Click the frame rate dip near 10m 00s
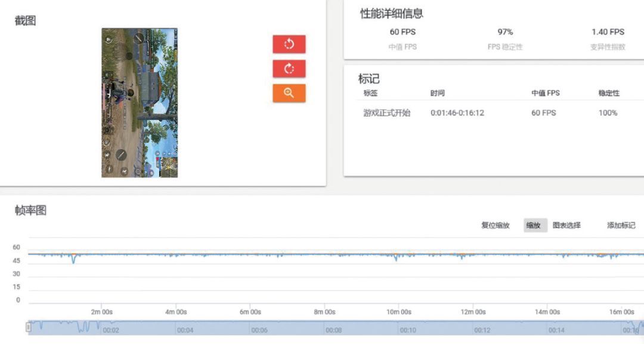Viewport: 644px width, 344px height. pyautogui.click(x=397, y=258)
